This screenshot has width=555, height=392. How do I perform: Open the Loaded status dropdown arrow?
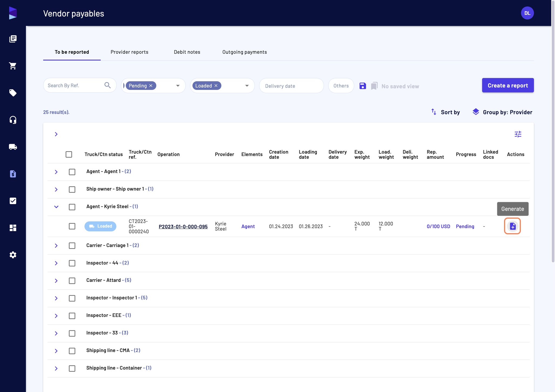247,86
